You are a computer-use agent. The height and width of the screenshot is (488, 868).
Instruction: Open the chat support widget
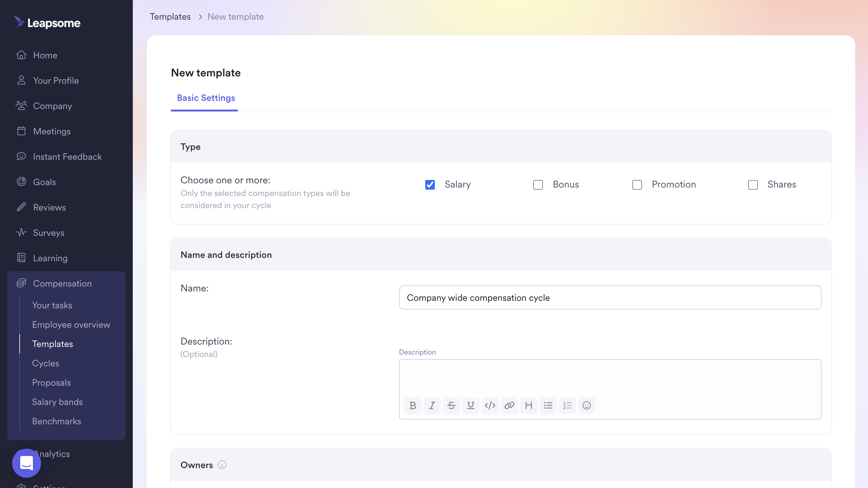(26, 463)
